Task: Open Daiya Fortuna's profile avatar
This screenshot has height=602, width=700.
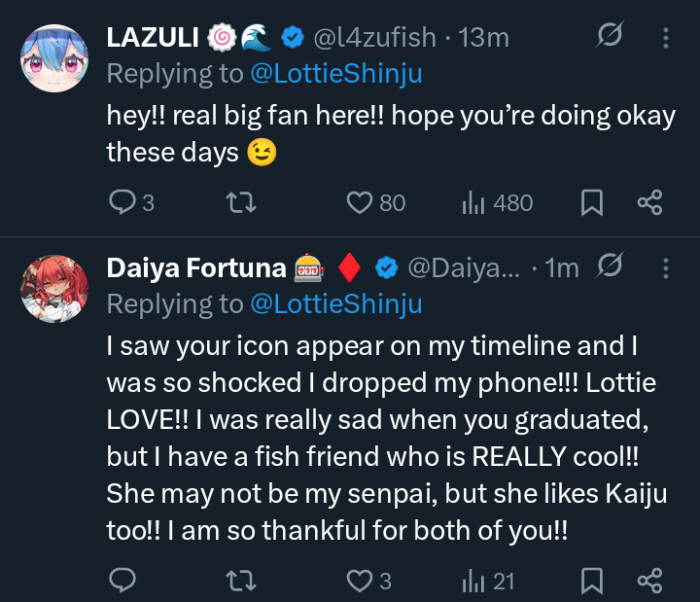Action: pos(56,287)
